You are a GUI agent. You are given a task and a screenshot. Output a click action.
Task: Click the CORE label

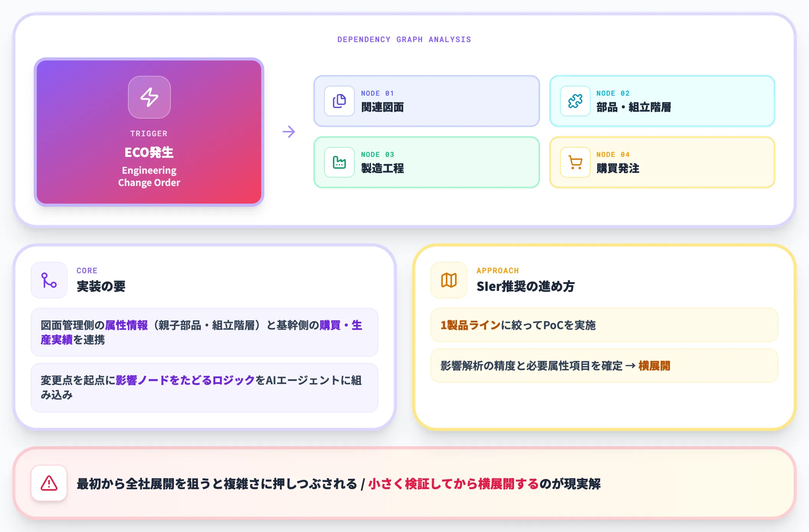click(87, 271)
